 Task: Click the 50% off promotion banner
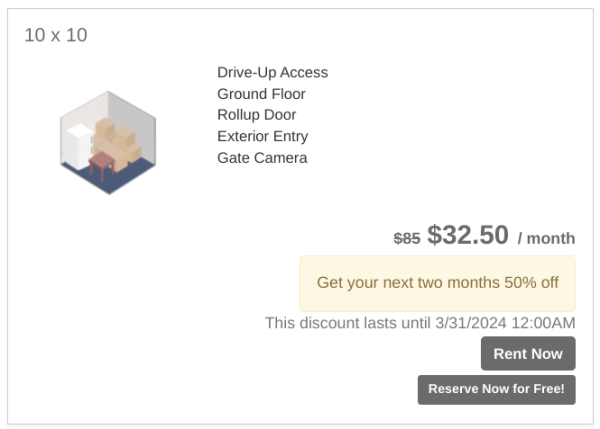[437, 283]
